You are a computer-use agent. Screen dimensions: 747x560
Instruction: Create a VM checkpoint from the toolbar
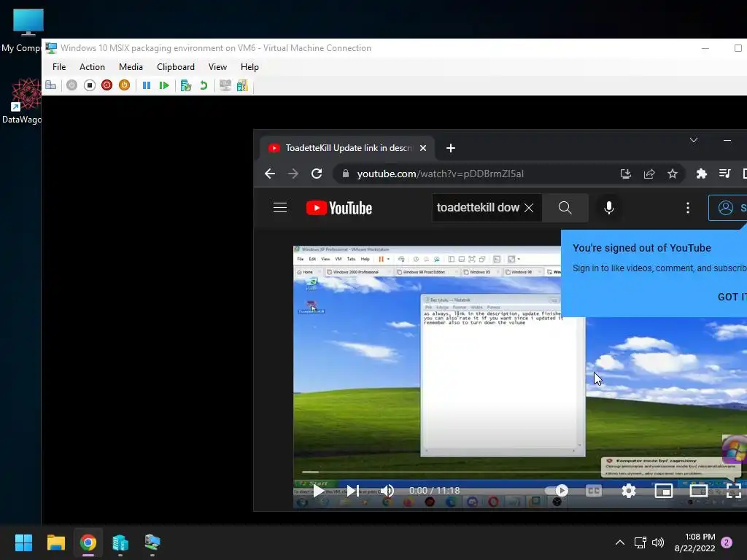click(186, 85)
